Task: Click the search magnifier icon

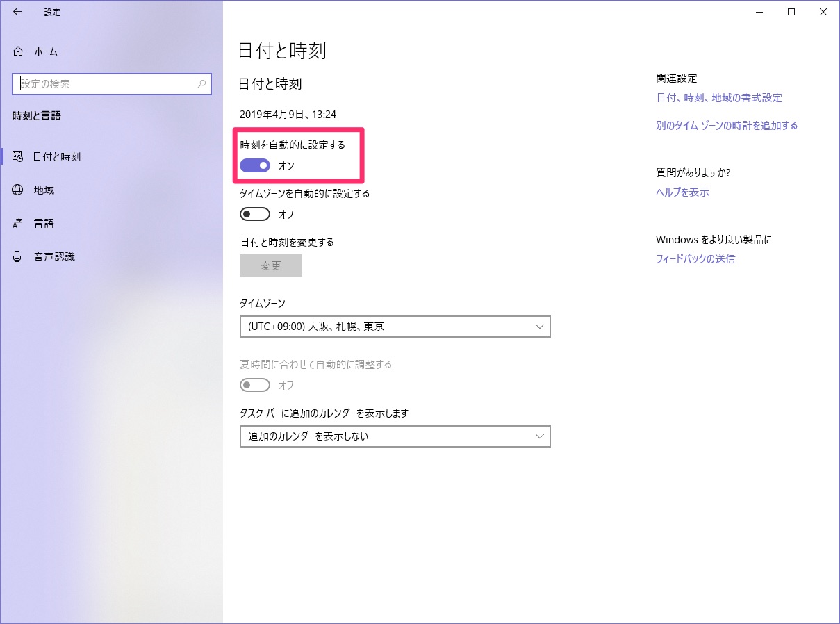Action: point(201,84)
